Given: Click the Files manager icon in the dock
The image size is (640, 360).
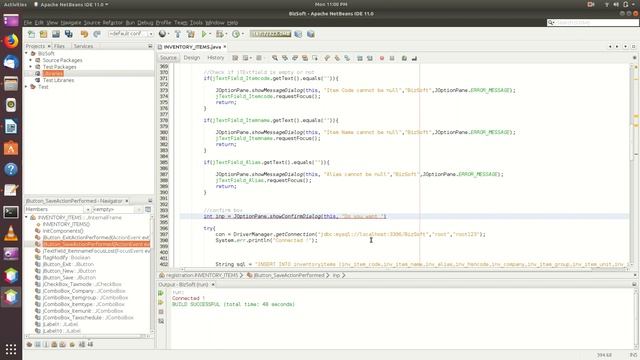Looking at the screenshot, I should (x=11, y=84).
